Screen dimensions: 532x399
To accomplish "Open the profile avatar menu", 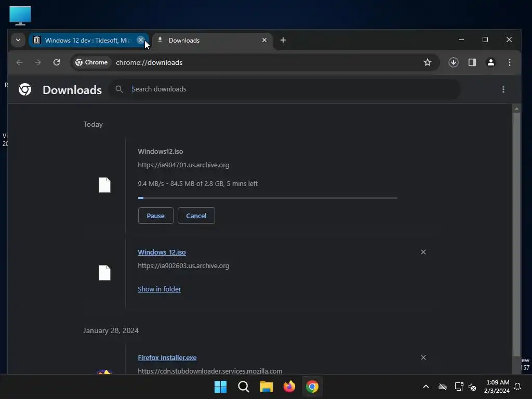I will pos(490,62).
